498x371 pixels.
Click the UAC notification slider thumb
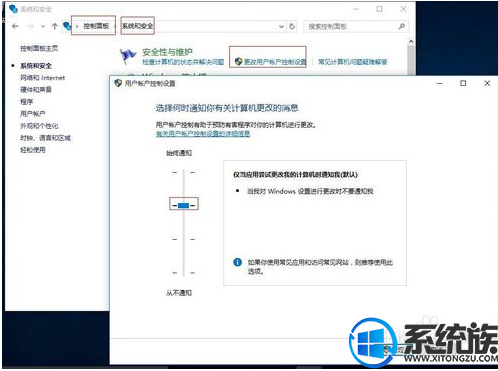pos(184,205)
